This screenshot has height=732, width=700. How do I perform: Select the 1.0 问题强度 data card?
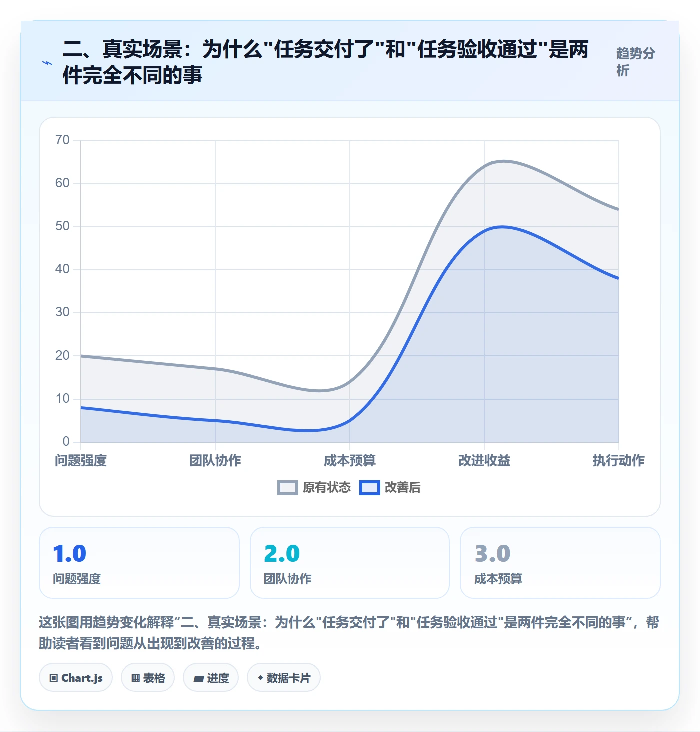point(139,563)
